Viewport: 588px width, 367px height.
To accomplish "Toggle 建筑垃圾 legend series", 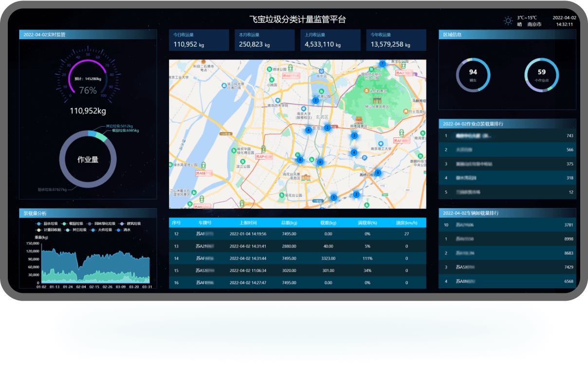I will (x=130, y=223).
